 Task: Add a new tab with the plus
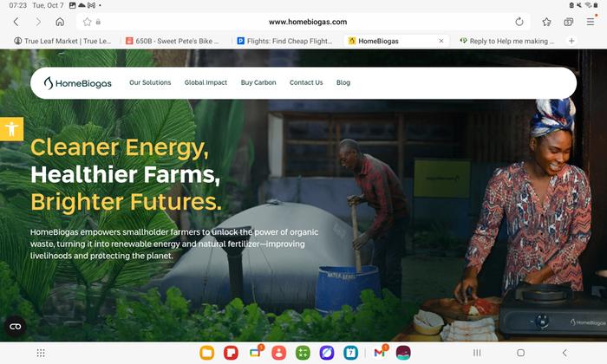(x=571, y=41)
